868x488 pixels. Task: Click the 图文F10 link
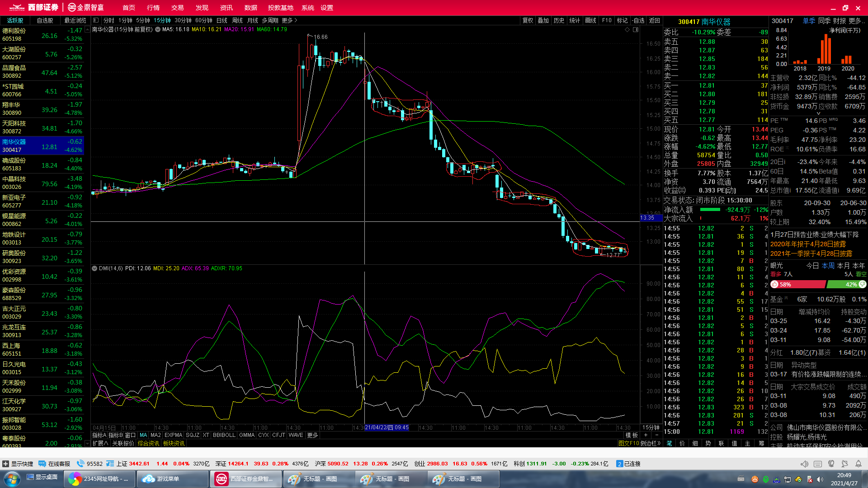(628, 443)
